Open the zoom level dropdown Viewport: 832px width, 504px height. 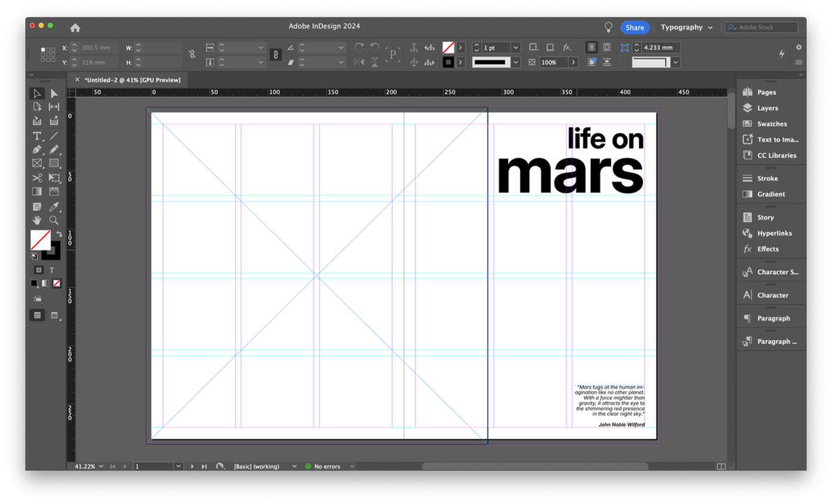coord(101,466)
